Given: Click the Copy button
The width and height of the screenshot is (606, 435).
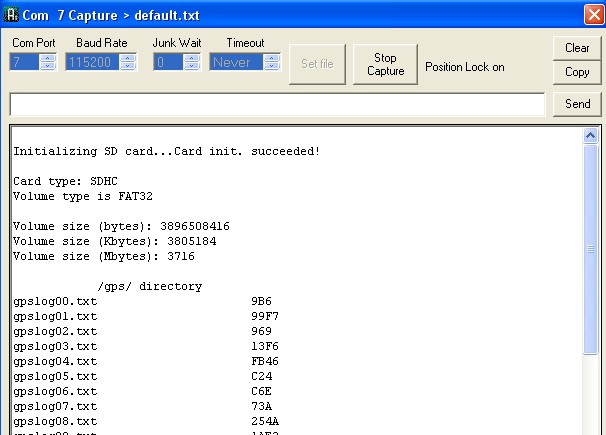Looking at the screenshot, I should click(x=577, y=72).
